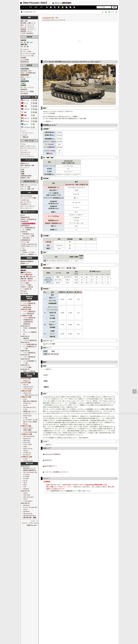Click the edit pencil beside 研究ツリー heading
Image resolution: width=138 pixels, height=644 pixels.
coord(51,347)
